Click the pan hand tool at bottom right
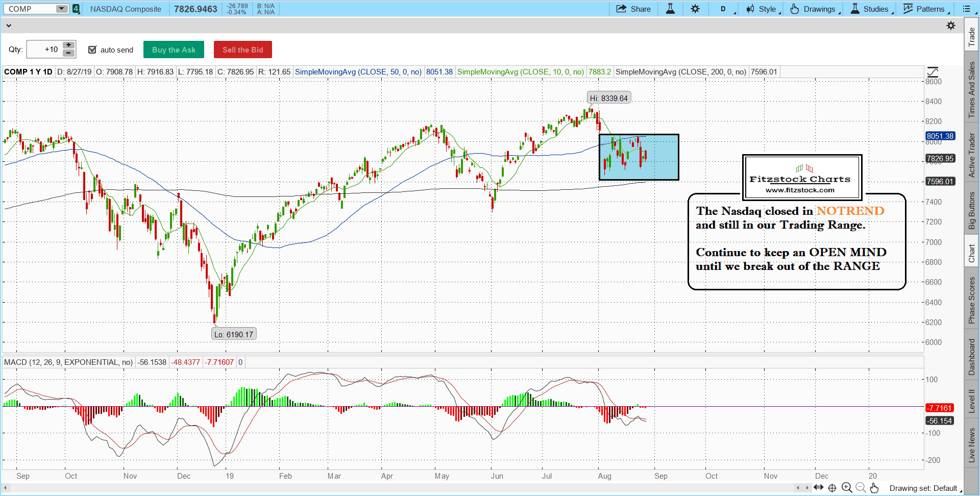Screen dimensions: 980x496 (x=874, y=488)
